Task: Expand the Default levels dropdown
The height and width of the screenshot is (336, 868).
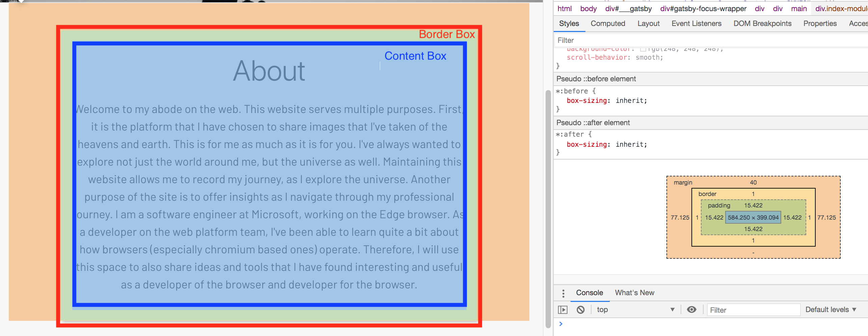Action: (x=831, y=310)
